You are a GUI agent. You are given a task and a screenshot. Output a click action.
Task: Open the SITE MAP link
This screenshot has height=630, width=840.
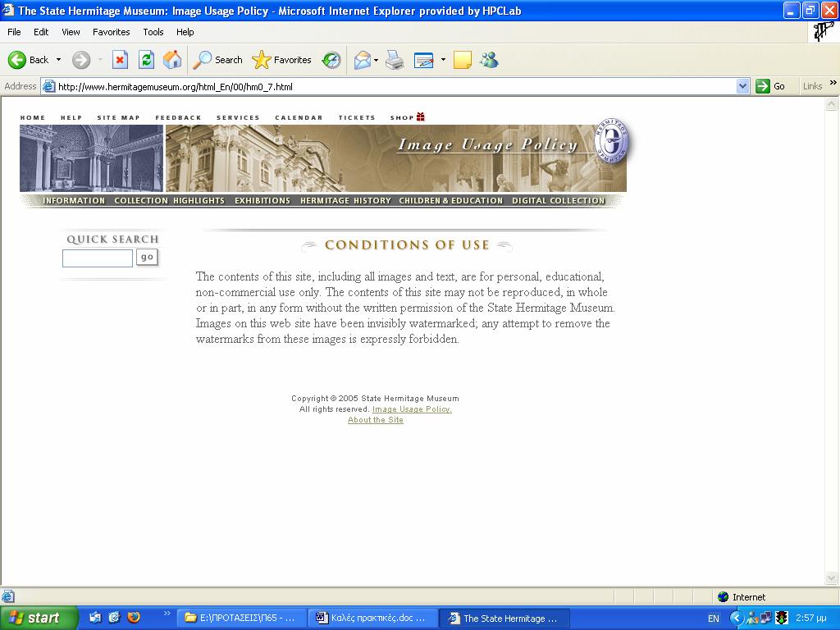point(118,118)
